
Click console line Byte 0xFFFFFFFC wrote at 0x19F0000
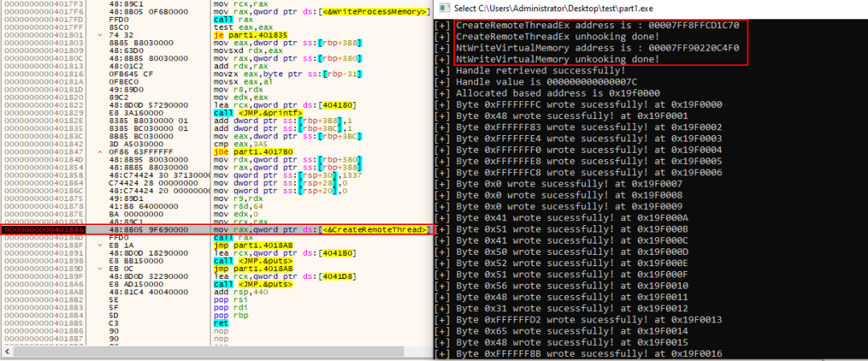(579, 105)
